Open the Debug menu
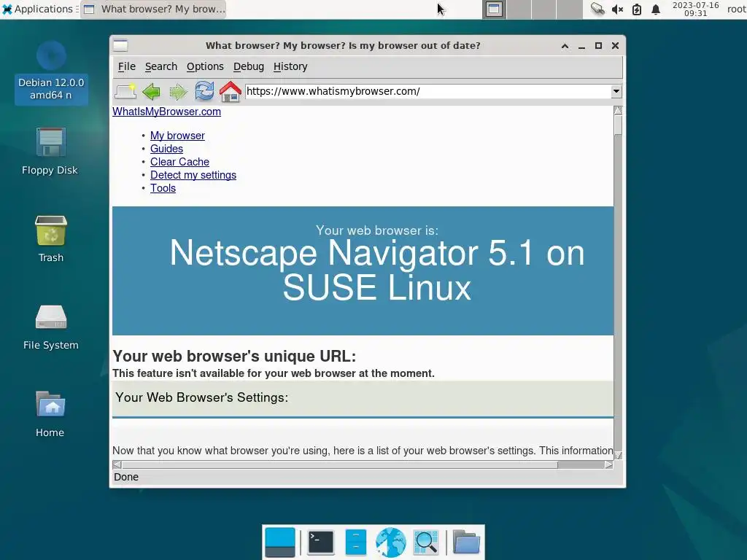Screen dimensions: 747x560 coord(249,66)
